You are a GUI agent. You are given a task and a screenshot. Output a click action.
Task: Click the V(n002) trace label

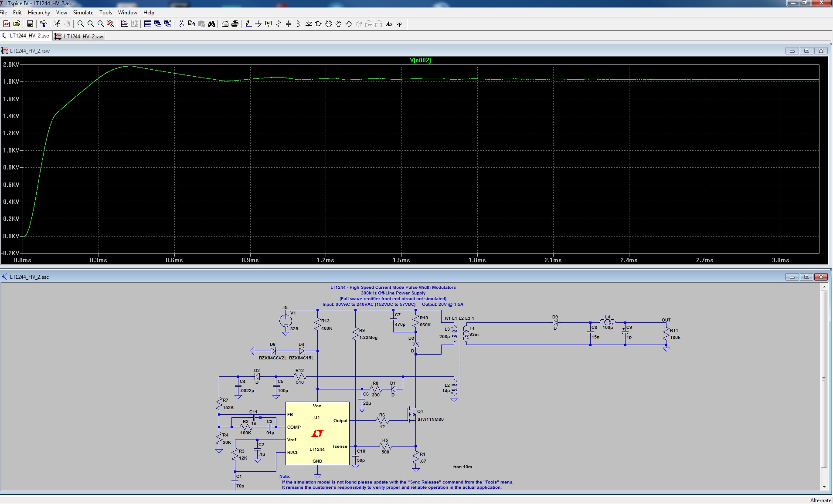click(420, 60)
